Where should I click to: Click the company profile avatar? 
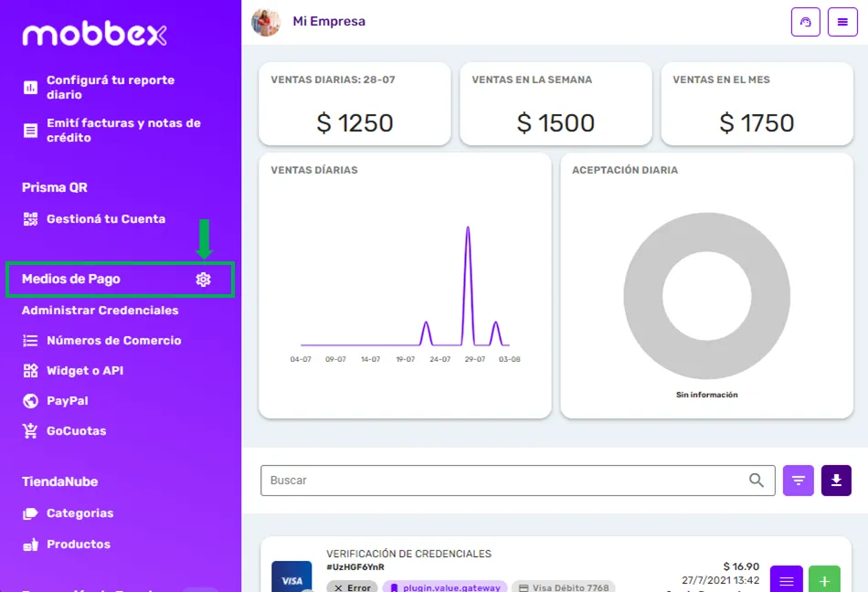tap(266, 22)
